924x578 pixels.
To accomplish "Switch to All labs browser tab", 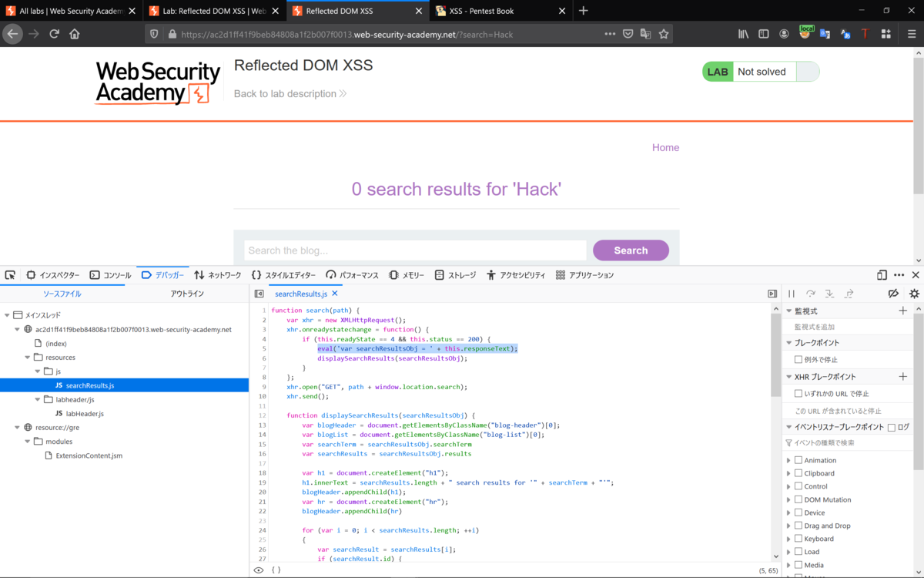I will [x=70, y=11].
